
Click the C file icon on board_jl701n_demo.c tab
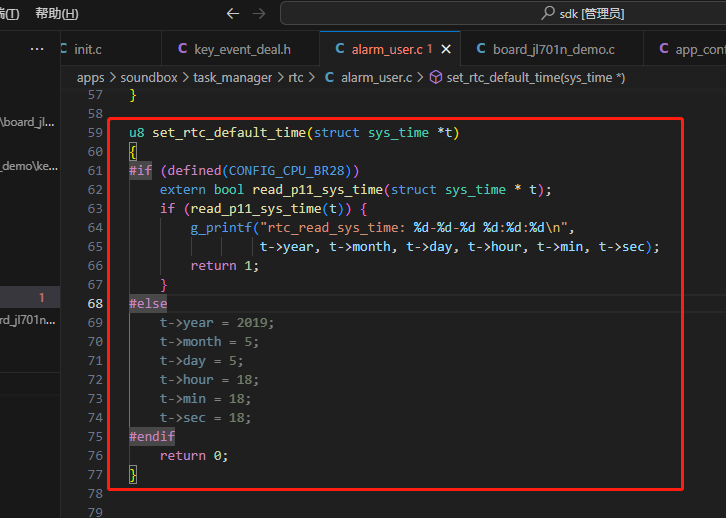[481, 49]
